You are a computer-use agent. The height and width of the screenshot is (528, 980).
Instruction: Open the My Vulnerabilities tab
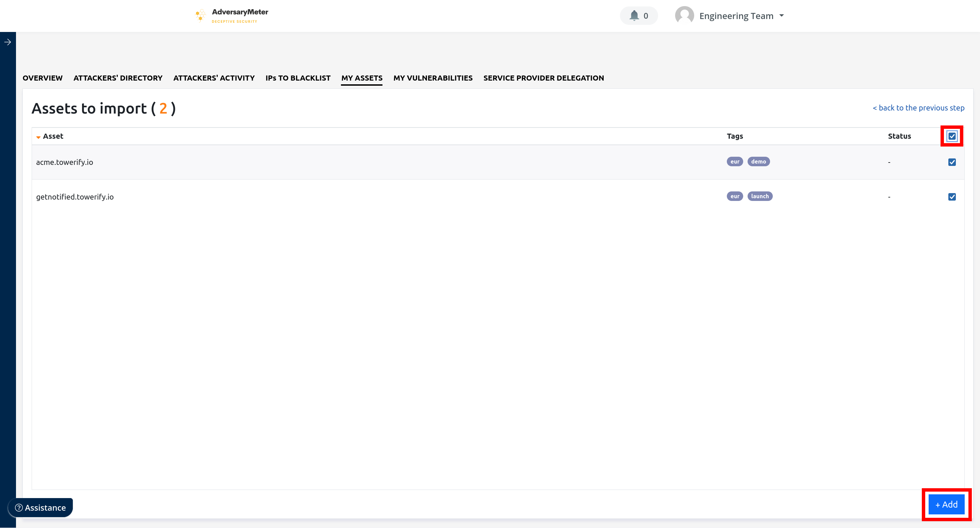(x=432, y=78)
